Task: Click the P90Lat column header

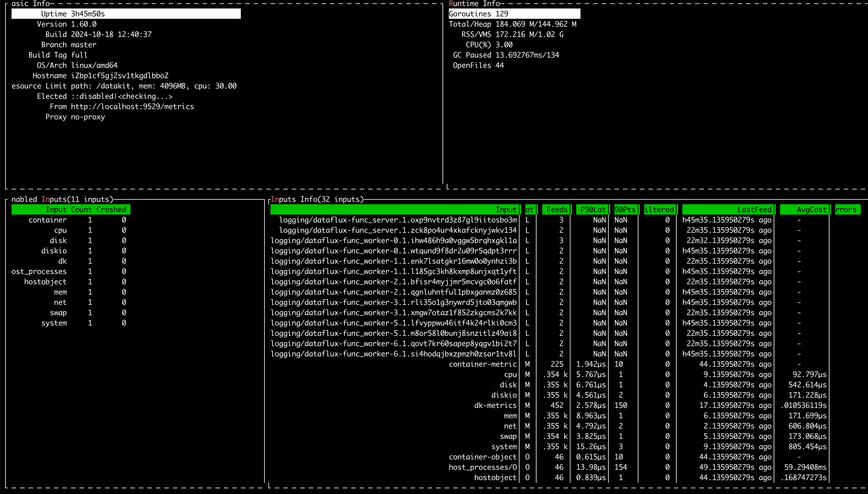Action: click(x=592, y=210)
